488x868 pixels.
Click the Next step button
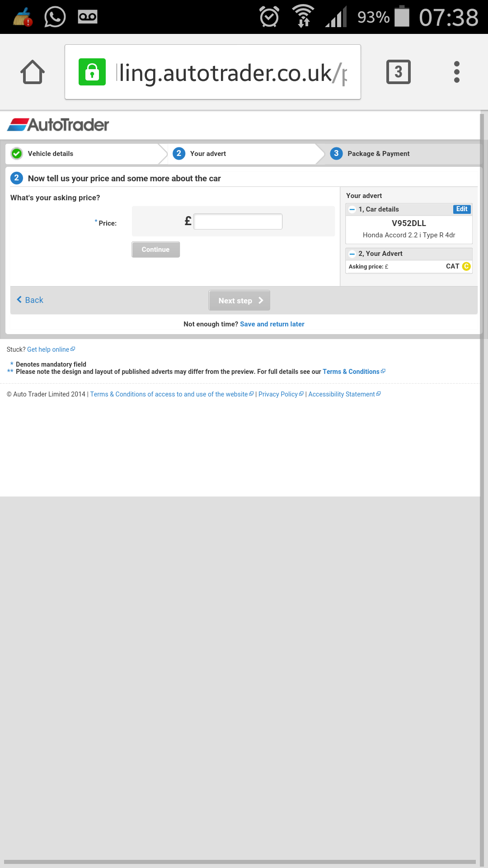coord(239,301)
